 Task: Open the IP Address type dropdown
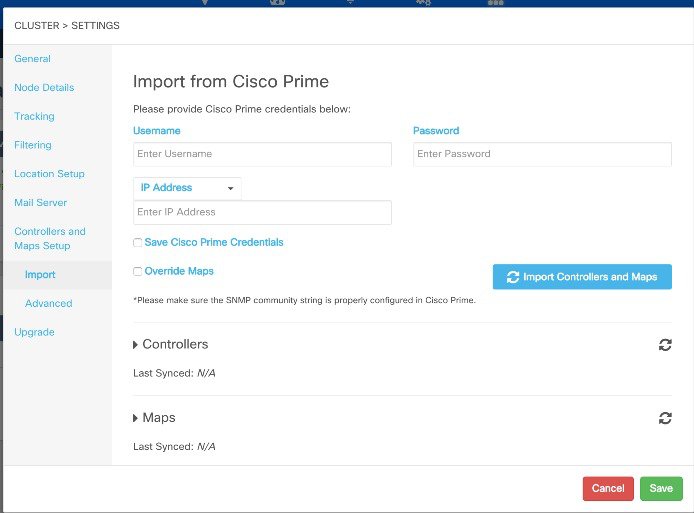187,188
